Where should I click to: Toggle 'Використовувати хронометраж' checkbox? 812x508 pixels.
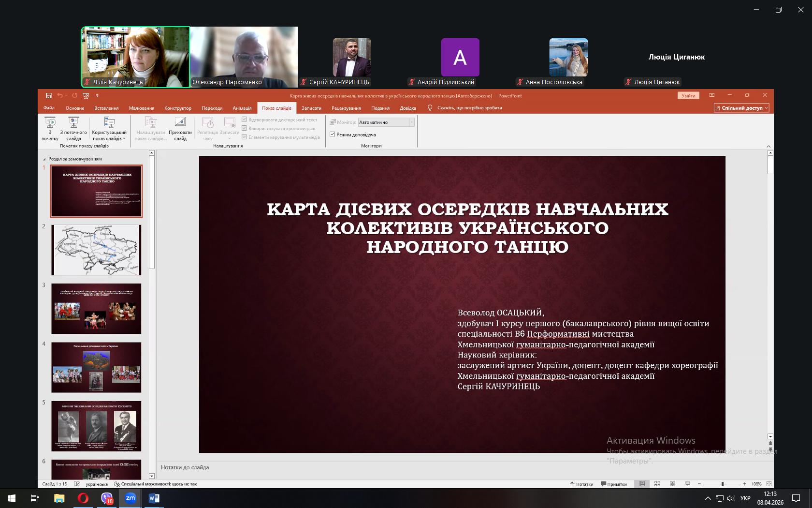(x=245, y=128)
